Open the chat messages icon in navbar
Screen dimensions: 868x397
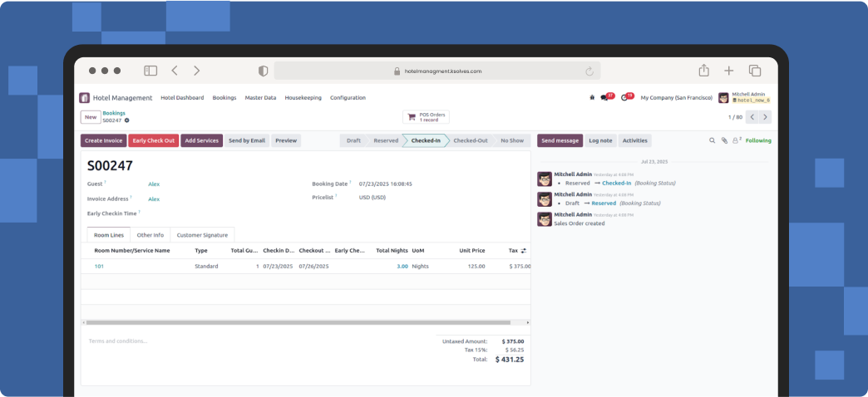(606, 97)
